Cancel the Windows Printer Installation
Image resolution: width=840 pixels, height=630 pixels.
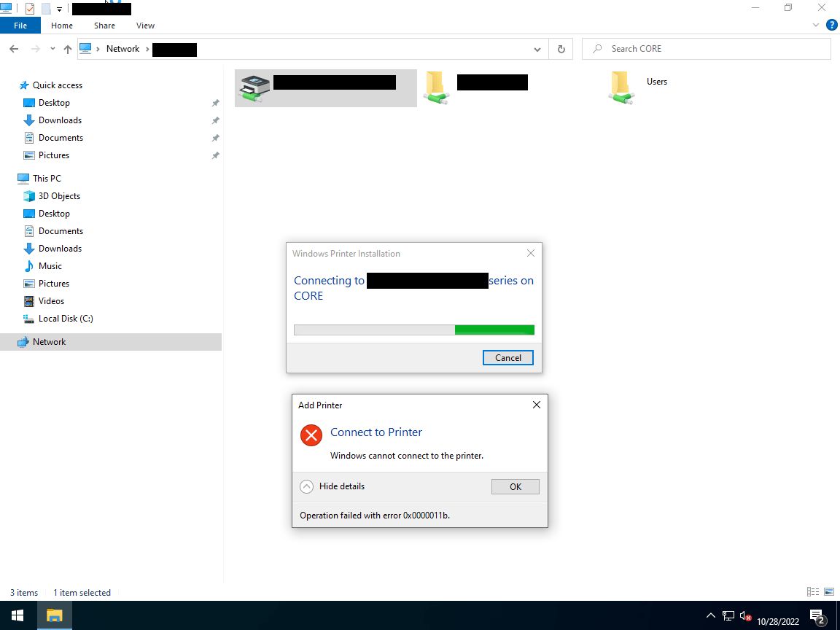[x=507, y=358]
